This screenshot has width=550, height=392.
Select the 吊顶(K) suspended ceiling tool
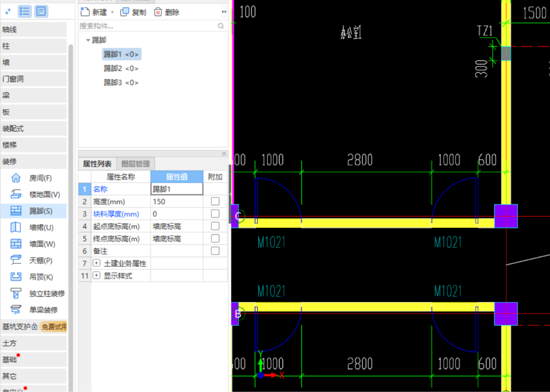(x=33, y=277)
